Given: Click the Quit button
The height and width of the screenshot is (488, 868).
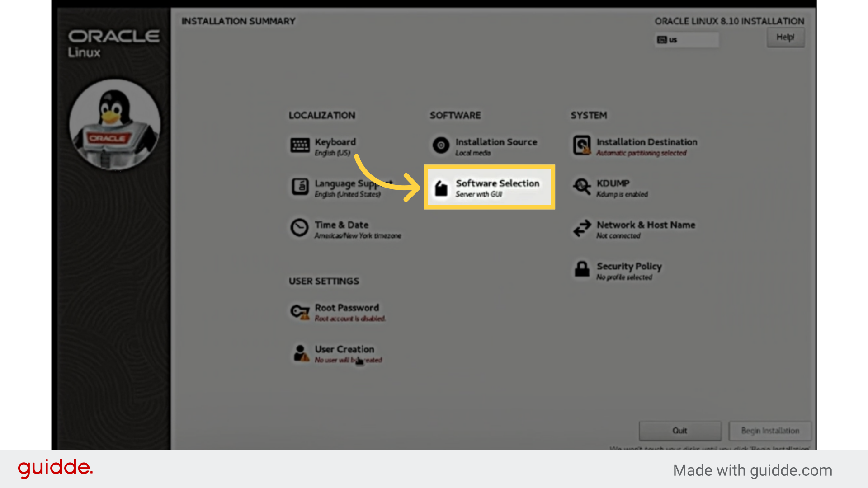Looking at the screenshot, I should (x=680, y=431).
